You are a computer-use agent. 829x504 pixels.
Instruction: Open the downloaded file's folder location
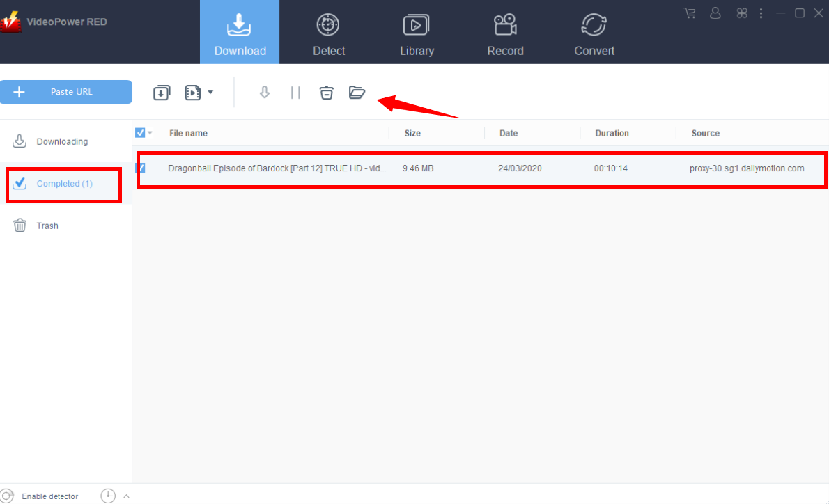[x=357, y=92]
